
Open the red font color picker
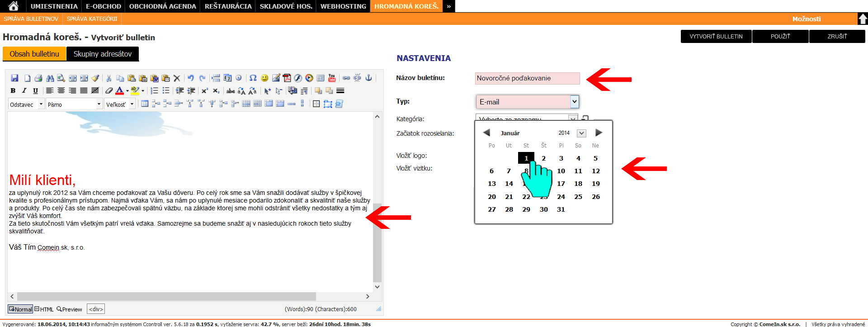click(120, 91)
